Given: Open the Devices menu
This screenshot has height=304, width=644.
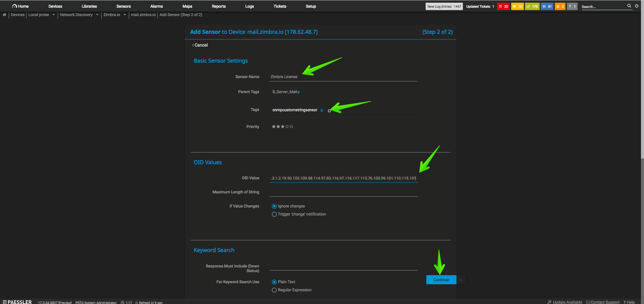Looking at the screenshot, I should point(55,6).
